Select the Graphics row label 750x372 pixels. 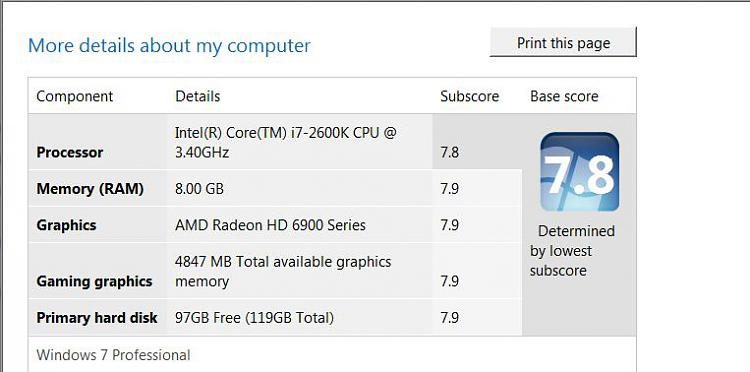(x=66, y=225)
